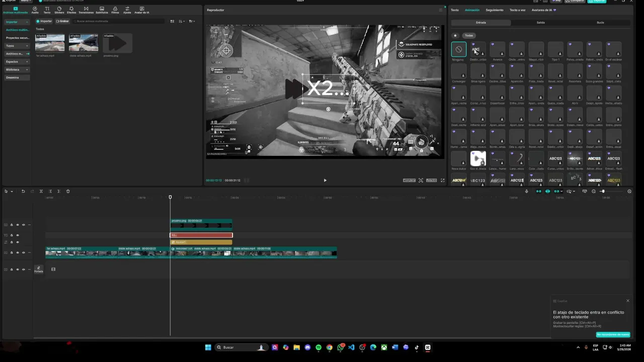Screen dimensions: 644x362
Task: Toggle visibility of main video track
Action: tap(17, 252)
